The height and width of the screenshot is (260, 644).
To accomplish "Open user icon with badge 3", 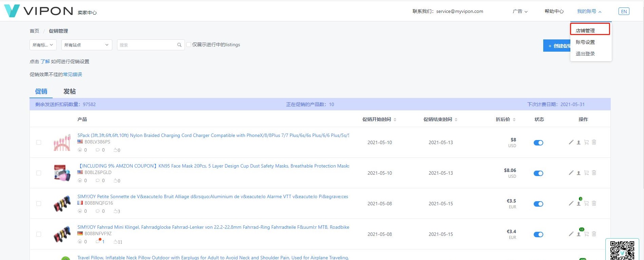I will click(579, 203).
